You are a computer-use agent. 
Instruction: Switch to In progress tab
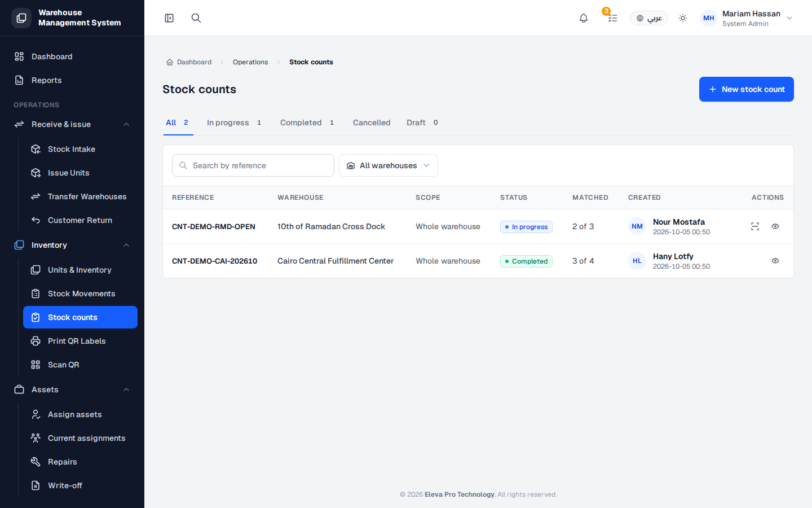(x=234, y=122)
